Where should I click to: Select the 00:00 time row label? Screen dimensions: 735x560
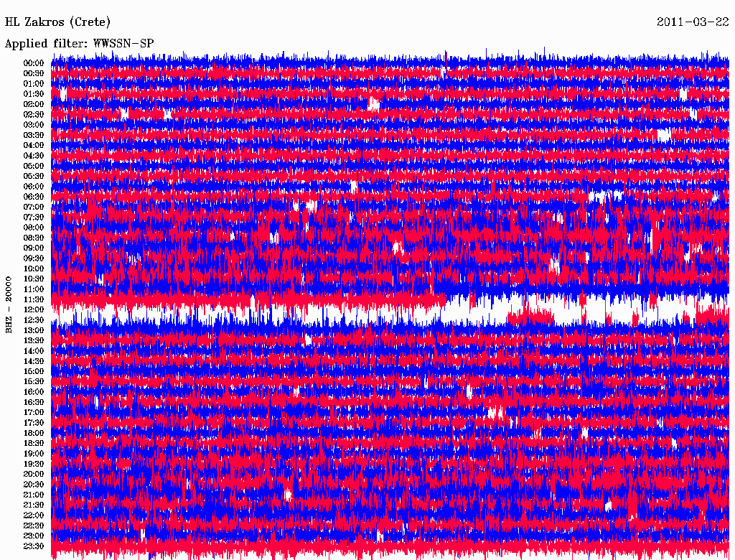(x=34, y=63)
